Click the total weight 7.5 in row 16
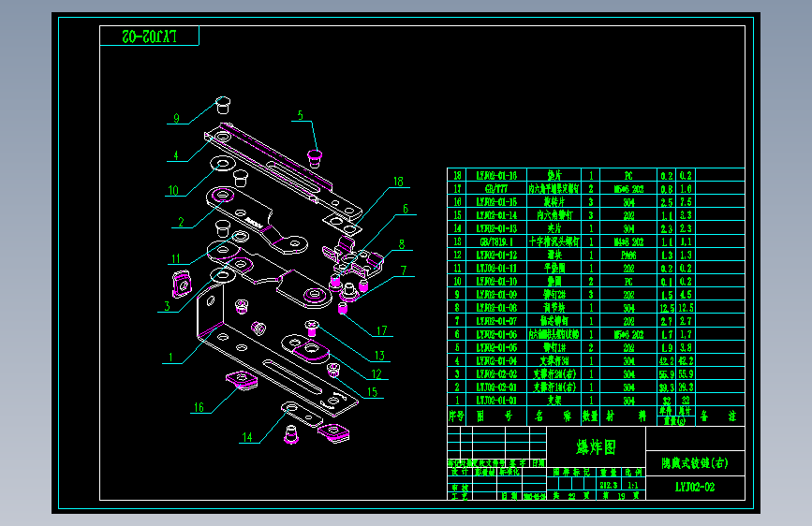The image size is (812, 526). [x=686, y=202]
